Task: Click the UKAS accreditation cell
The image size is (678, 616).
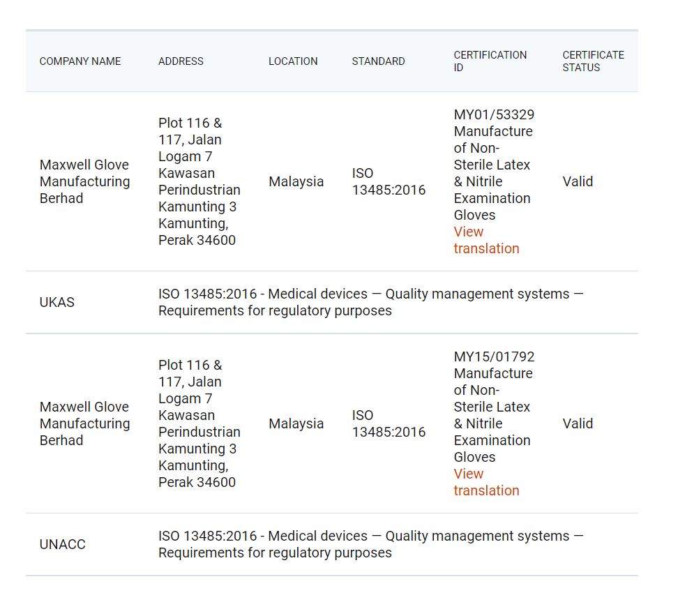Action: tap(57, 302)
